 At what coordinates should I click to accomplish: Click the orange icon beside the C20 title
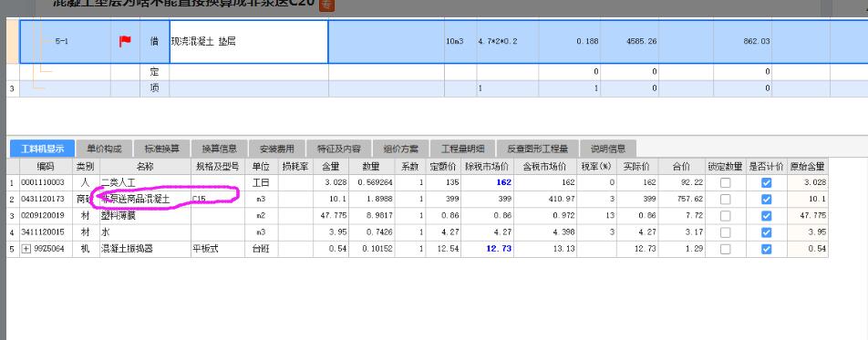pos(328,5)
